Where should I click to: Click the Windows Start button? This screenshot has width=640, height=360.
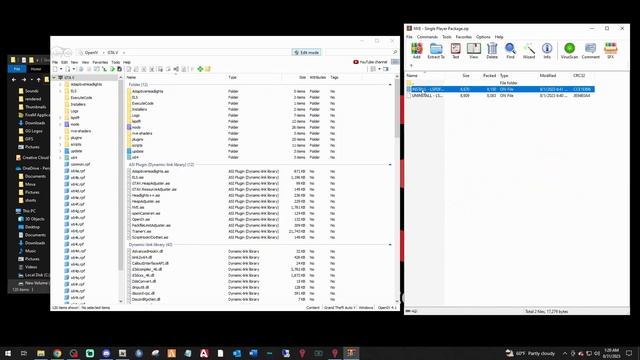8,353
